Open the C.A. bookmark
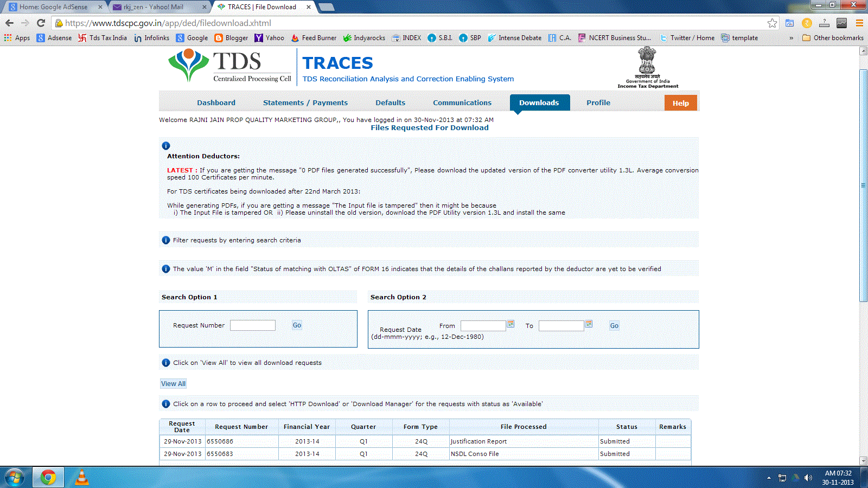This screenshot has width=868, height=488. [559, 38]
